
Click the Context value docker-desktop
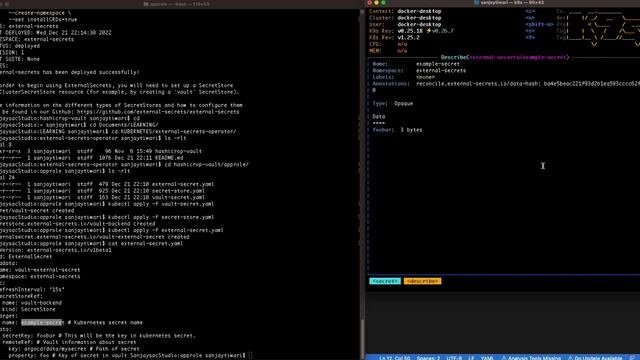tap(419, 11)
